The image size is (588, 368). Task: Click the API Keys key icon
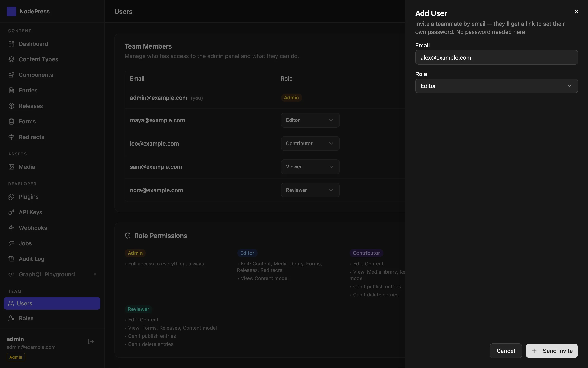[11, 212]
